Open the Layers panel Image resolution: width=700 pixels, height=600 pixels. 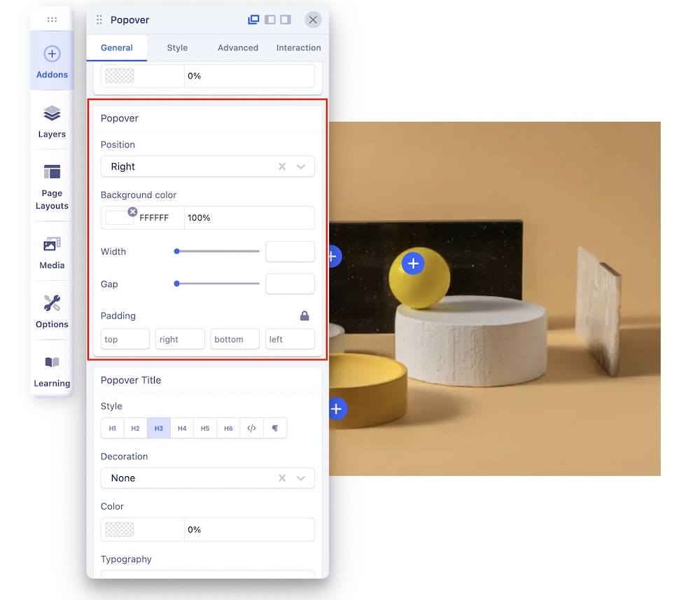click(52, 120)
